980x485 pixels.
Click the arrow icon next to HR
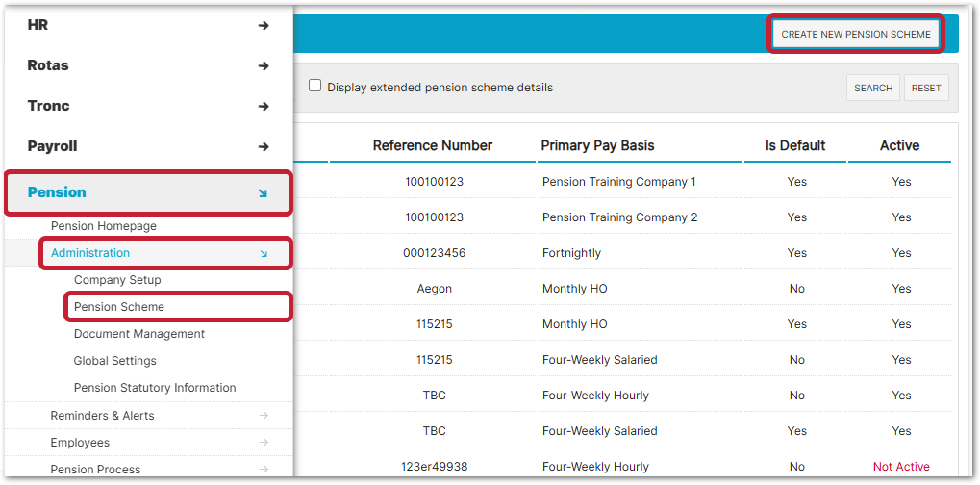pos(264,26)
